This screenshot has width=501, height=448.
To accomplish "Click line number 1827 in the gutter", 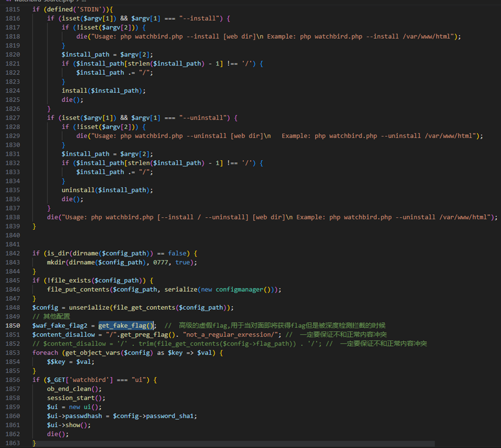I will pyautogui.click(x=12, y=118).
